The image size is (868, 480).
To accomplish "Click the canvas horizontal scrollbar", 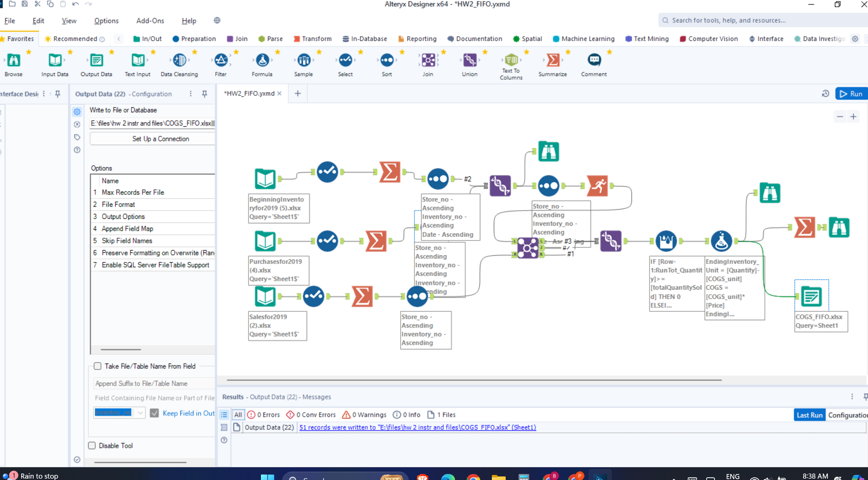I will coord(474,380).
